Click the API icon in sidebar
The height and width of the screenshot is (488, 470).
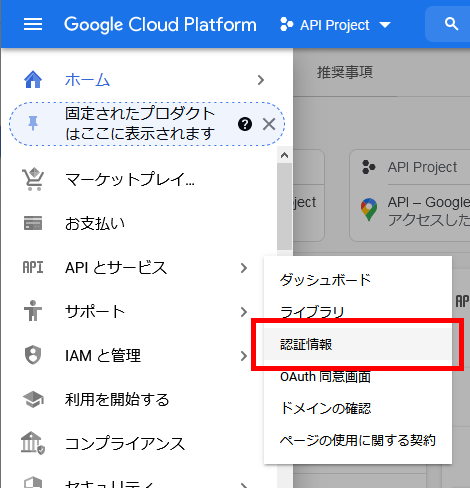click(33, 267)
